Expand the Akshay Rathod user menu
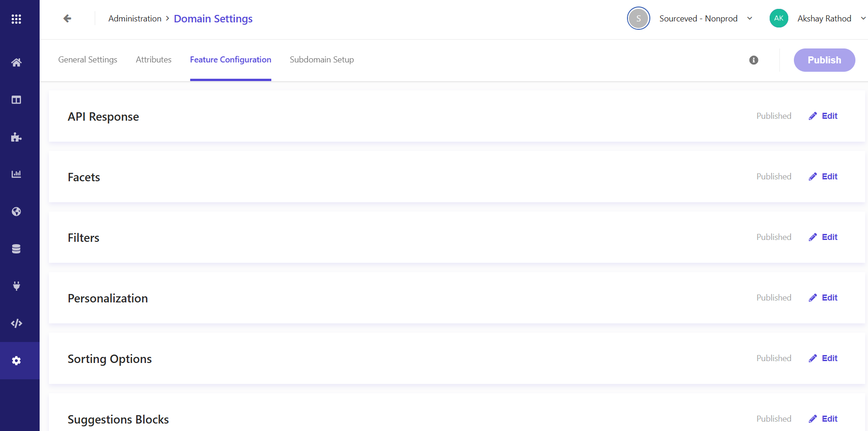The width and height of the screenshot is (868, 431). (x=862, y=19)
